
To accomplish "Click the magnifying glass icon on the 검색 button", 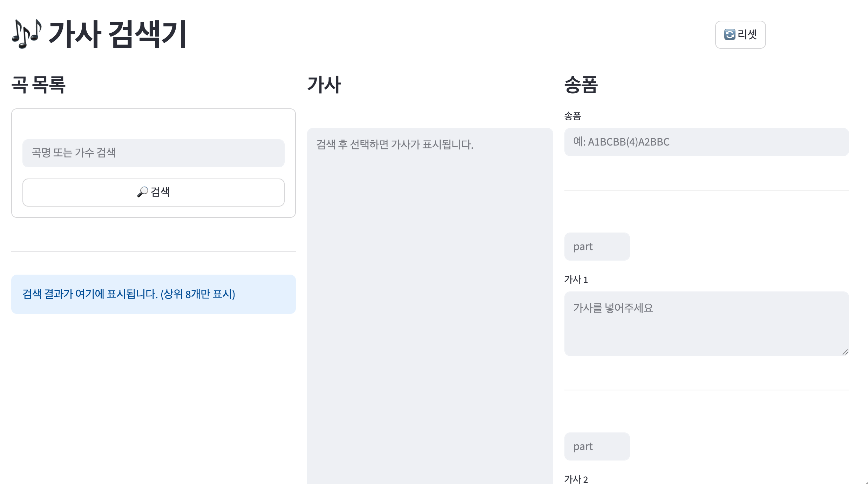I will (x=142, y=192).
